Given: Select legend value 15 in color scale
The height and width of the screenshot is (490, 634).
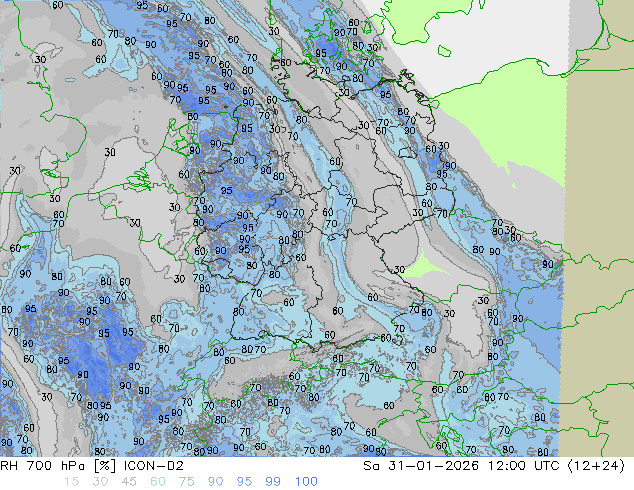Looking at the screenshot, I should [71, 482].
